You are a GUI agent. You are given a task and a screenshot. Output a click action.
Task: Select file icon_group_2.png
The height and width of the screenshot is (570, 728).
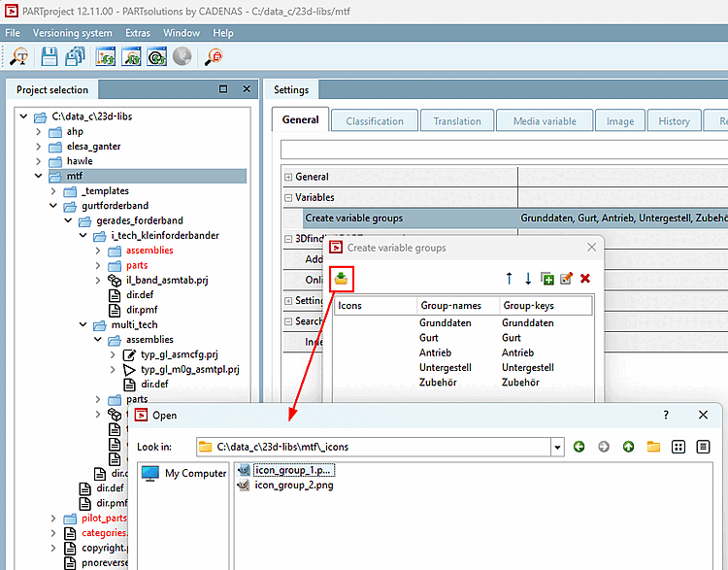click(294, 486)
